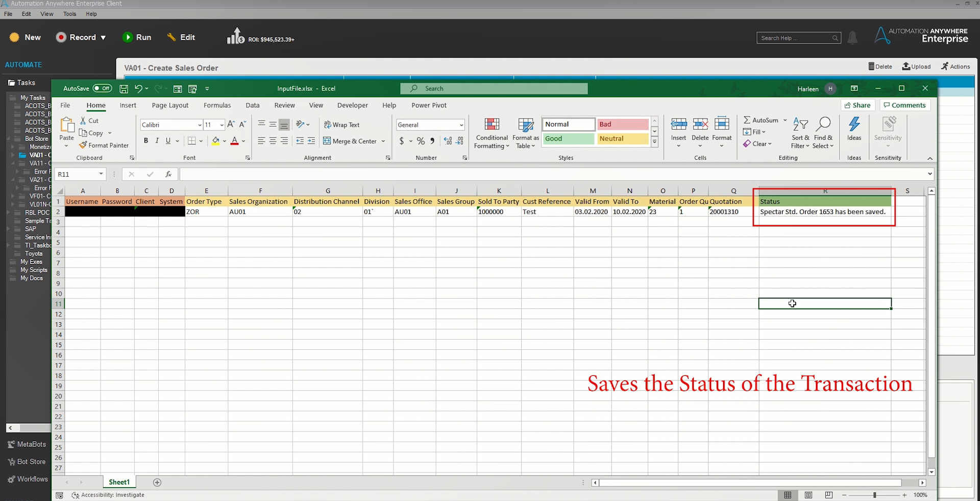Click Merge & Center button
Image resolution: width=980 pixels, height=501 pixels.
pyautogui.click(x=350, y=141)
